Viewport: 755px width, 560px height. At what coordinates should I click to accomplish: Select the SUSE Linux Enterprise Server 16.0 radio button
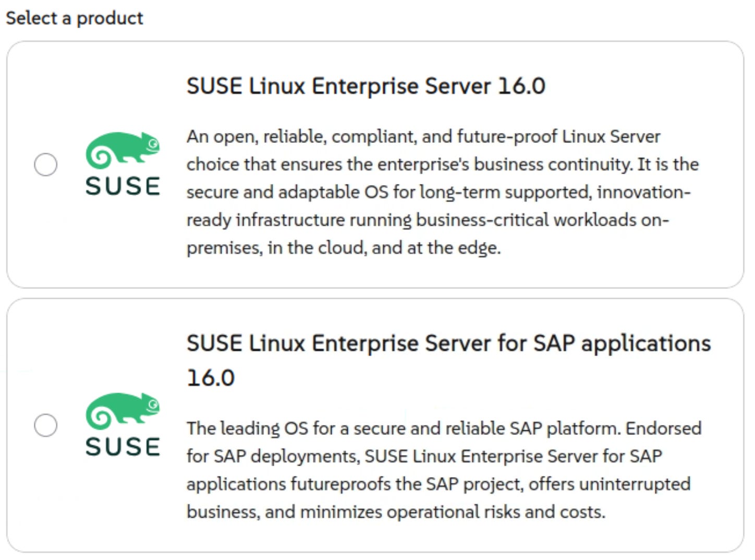click(x=45, y=165)
